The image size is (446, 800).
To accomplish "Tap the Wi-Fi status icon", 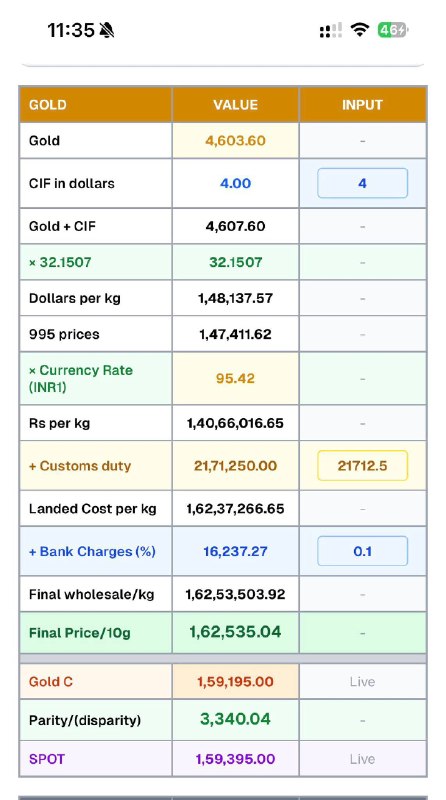I will click(x=360, y=30).
